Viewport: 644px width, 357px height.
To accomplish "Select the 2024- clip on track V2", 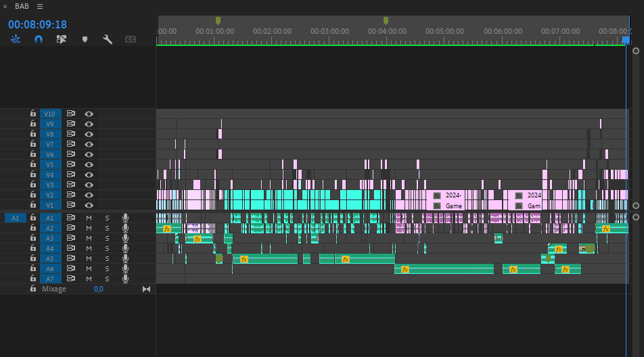I will click(446, 195).
